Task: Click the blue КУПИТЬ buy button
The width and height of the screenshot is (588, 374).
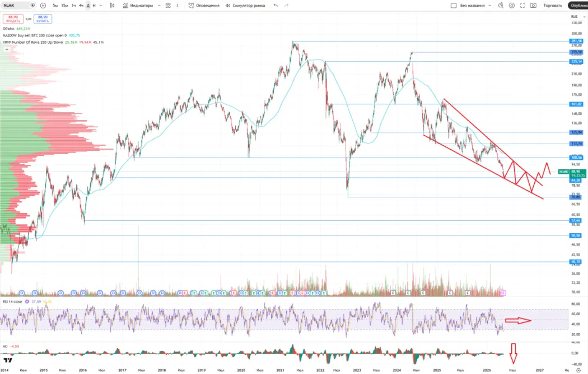Action: [x=43, y=19]
